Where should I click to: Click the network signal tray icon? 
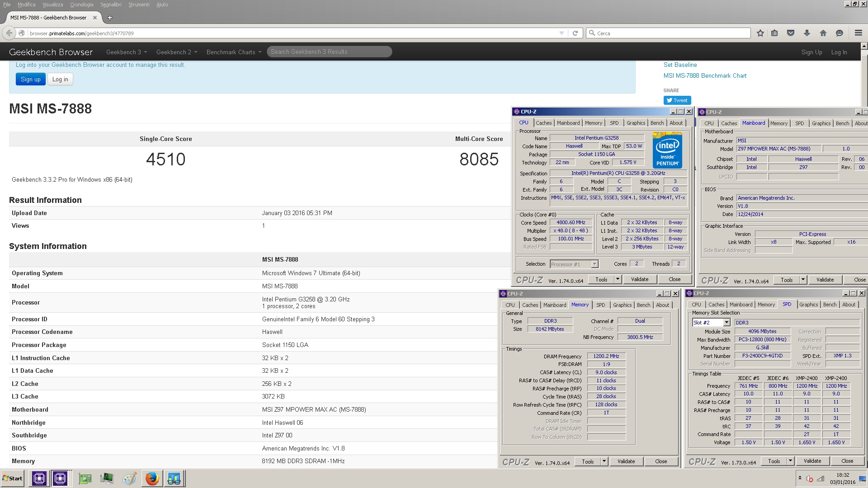click(821, 479)
